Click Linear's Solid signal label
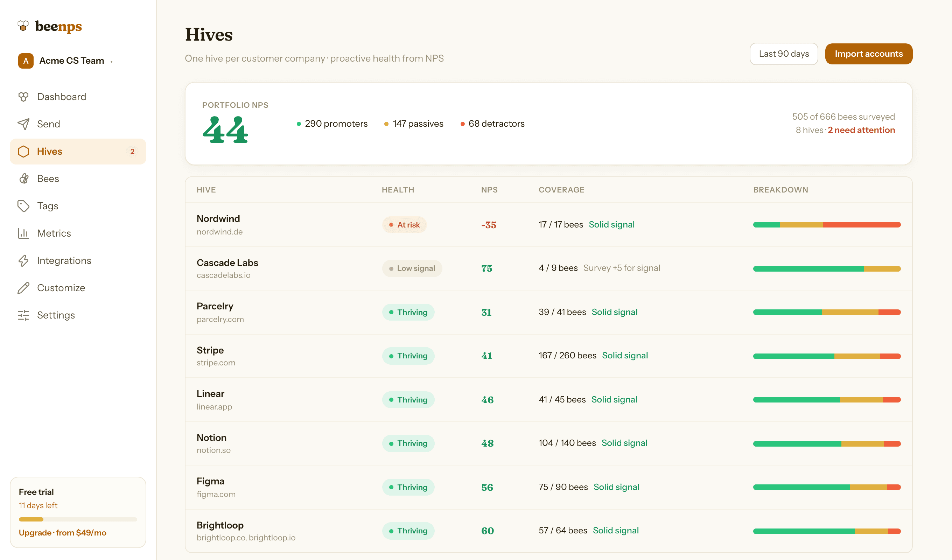The height and width of the screenshot is (560, 952). point(614,400)
